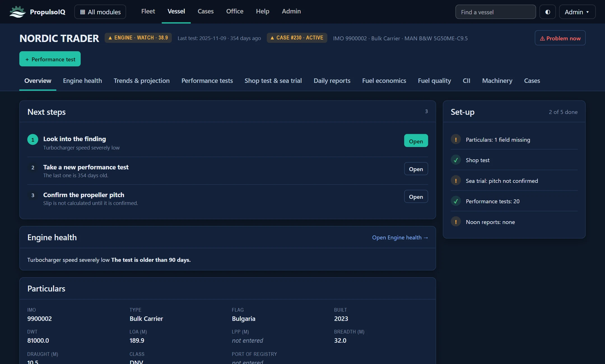Go to the Fleet menu item
This screenshot has height=364, width=605.
coord(148,11)
